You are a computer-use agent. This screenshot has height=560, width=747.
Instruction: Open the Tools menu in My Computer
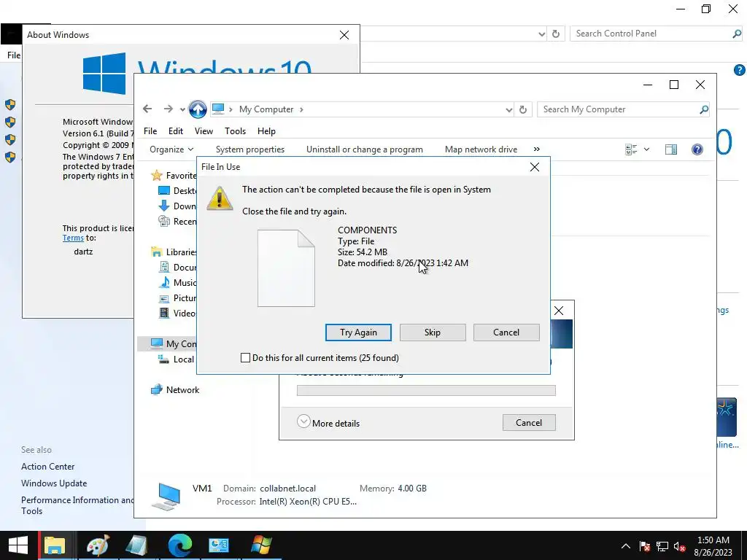click(236, 131)
